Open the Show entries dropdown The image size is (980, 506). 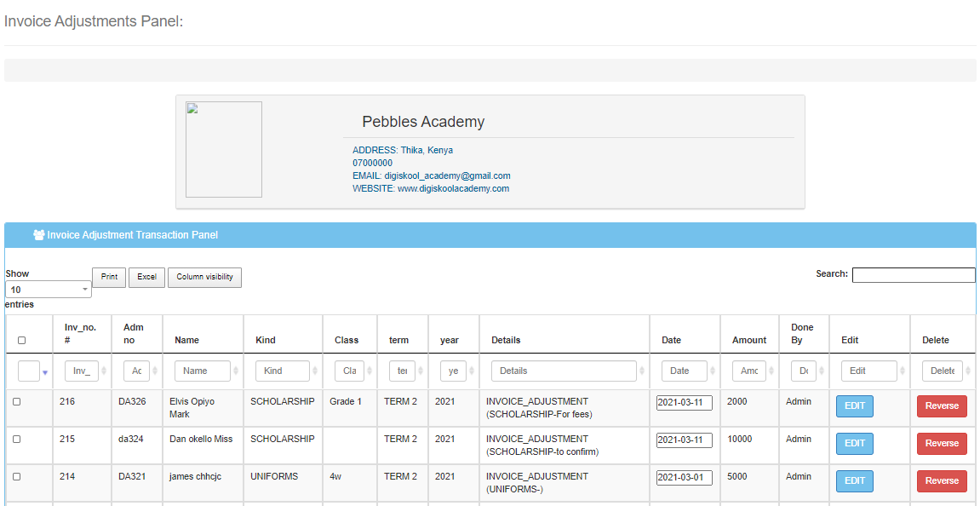49,290
